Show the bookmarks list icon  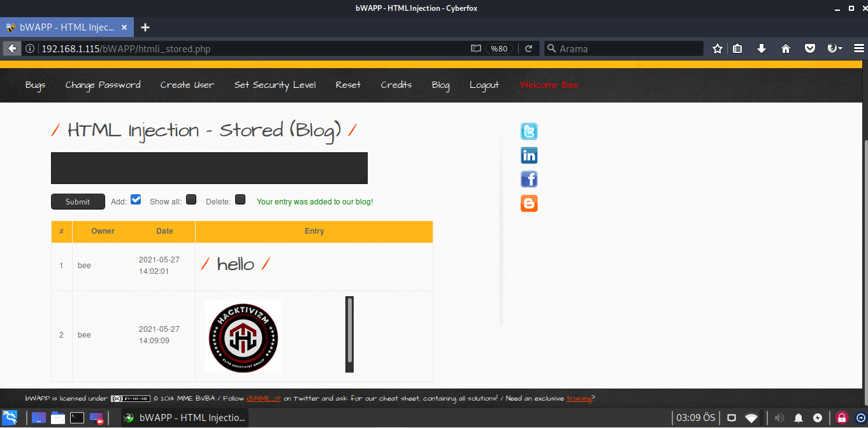click(x=737, y=48)
